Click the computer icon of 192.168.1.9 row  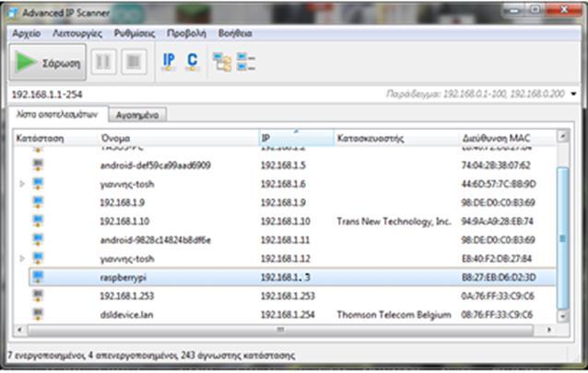point(38,203)
